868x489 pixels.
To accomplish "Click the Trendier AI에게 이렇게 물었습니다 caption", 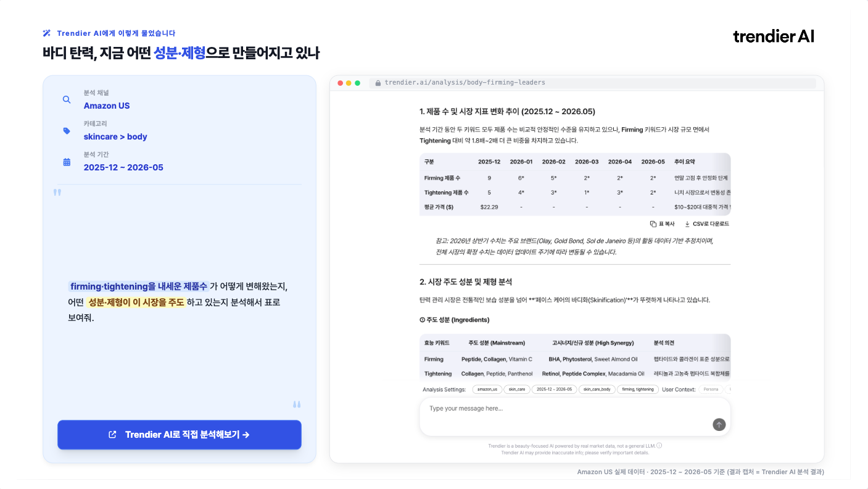I will tap(116, 33).
